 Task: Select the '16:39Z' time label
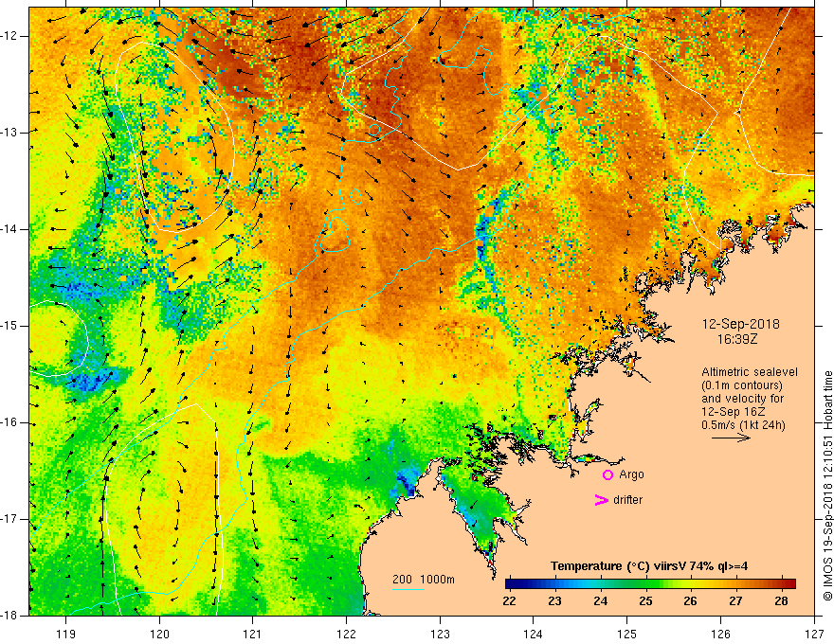pos(736,339)
